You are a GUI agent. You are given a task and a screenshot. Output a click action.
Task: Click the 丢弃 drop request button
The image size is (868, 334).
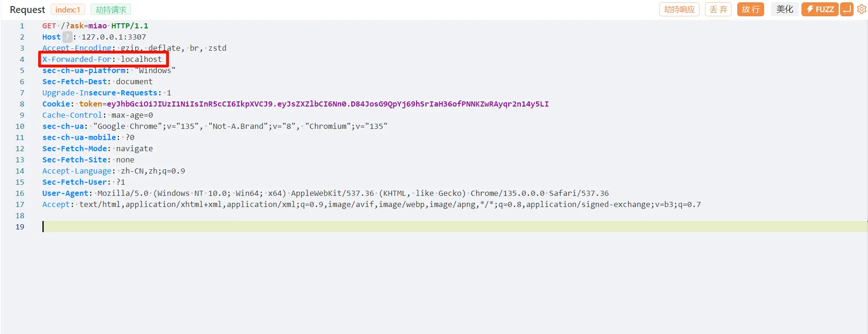click(x=718, y=9)
